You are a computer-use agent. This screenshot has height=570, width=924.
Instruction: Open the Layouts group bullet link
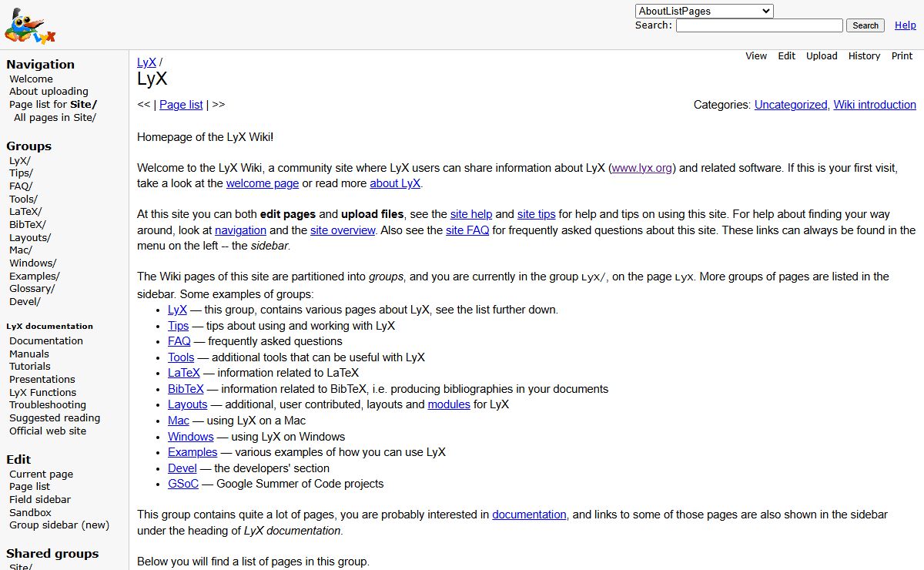187,404
